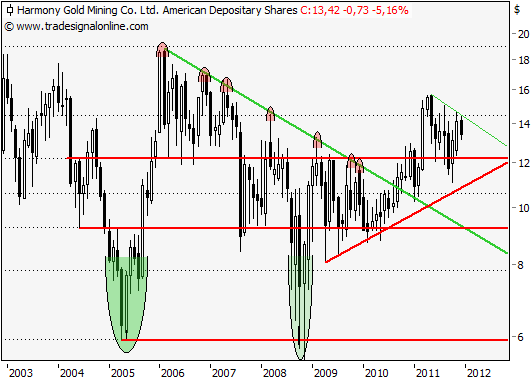Click the 2010 year label

(377, 373)
